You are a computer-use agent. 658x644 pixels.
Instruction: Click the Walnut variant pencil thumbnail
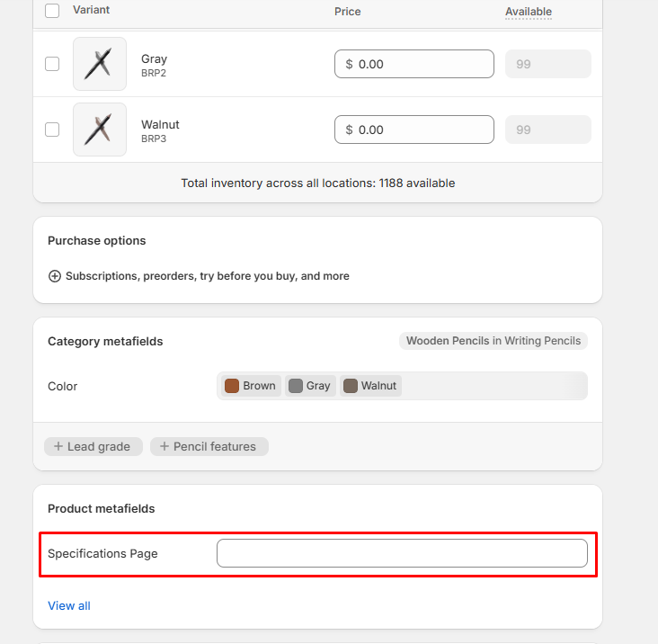[x=100, y=130]
